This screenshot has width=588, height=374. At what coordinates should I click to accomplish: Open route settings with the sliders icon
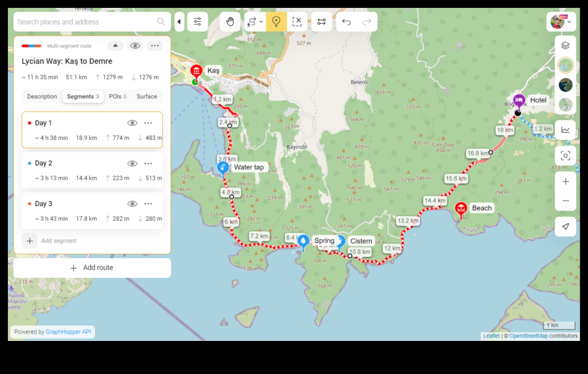197,22
